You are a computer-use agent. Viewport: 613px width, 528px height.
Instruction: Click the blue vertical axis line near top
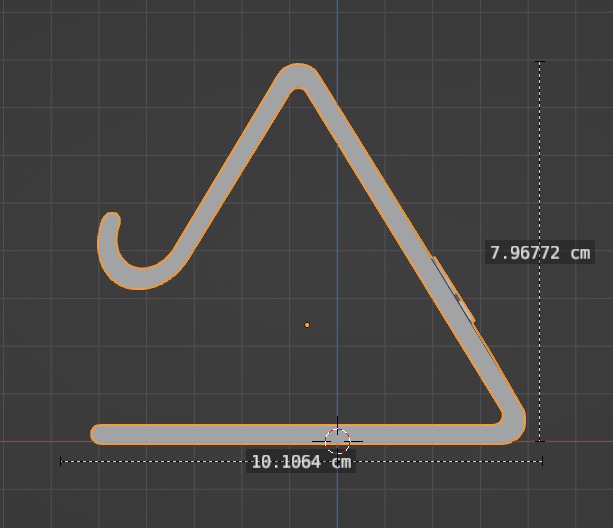[x=337, y=29]
